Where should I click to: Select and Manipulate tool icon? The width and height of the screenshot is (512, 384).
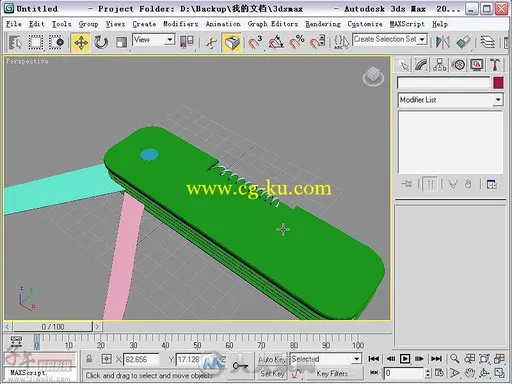pyautogui.click(x=211, y=42)
